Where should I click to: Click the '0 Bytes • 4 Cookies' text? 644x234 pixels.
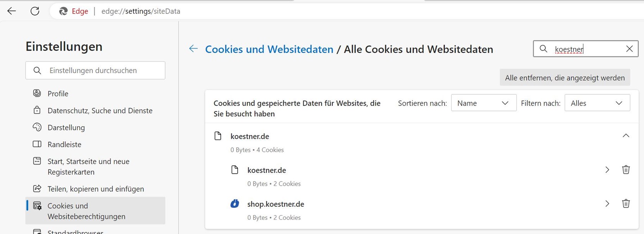click(257, 150)
